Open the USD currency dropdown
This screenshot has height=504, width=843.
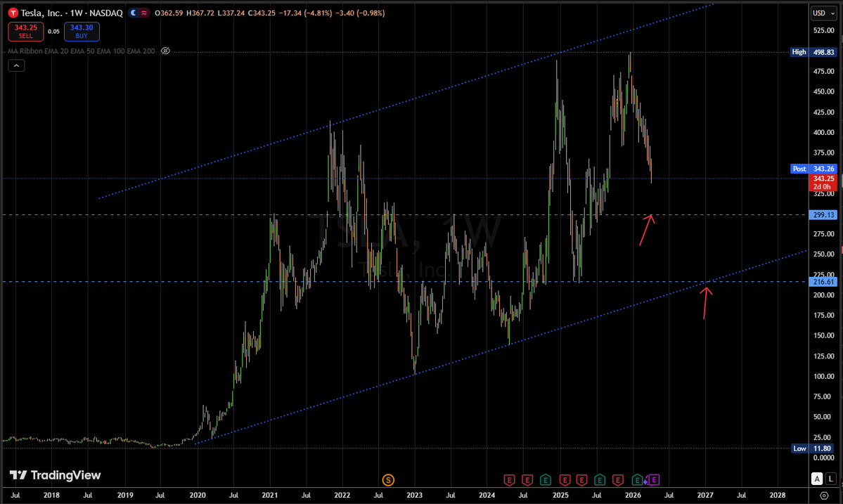(x=824, y=12)
